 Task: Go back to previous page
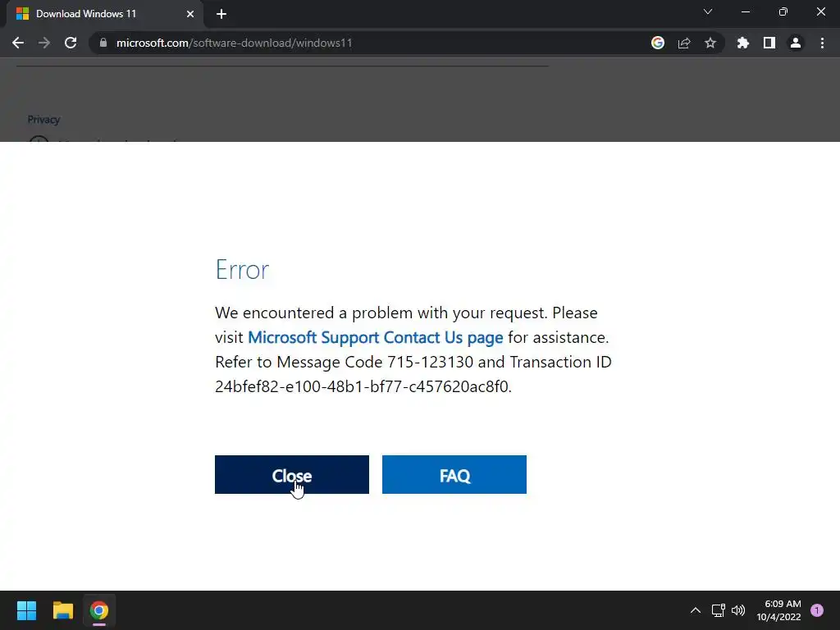tap(18, 43)
